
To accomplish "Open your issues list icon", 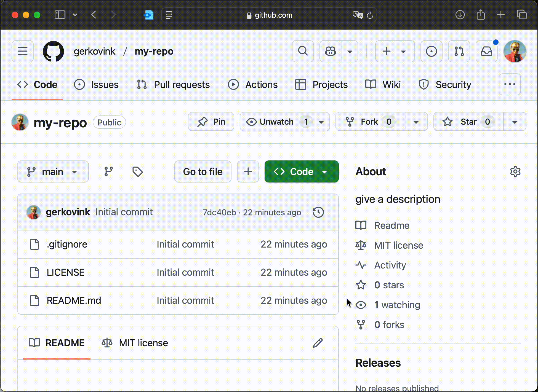I will 432,51.
